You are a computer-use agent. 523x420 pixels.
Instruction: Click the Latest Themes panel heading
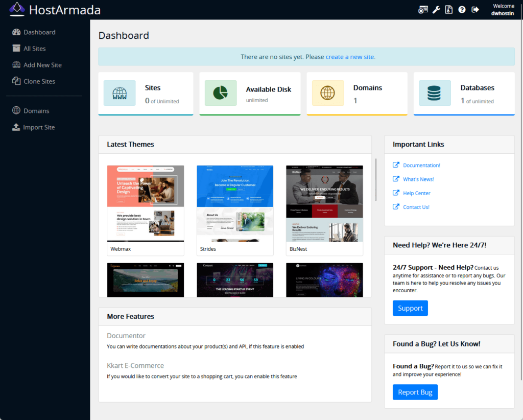[130, 145]
